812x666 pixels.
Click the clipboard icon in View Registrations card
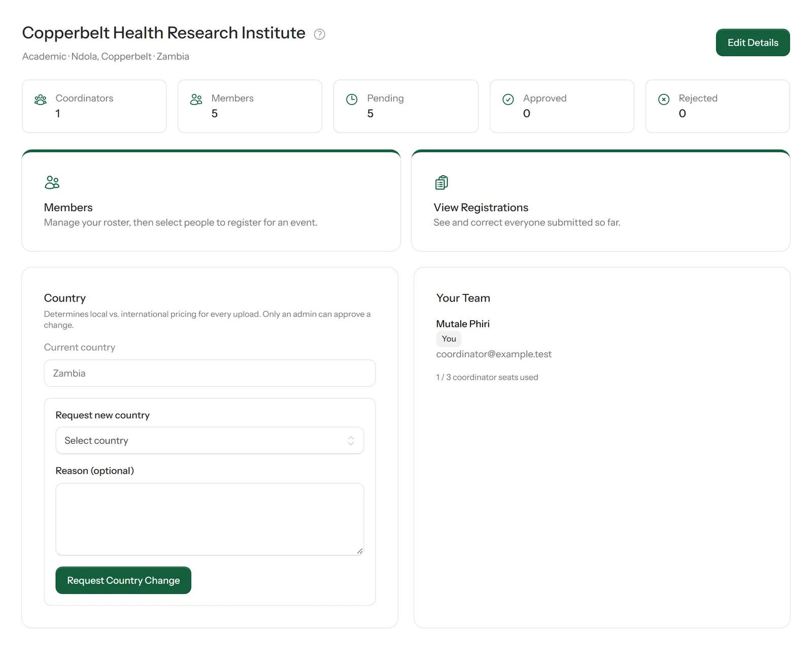point(442,182)
